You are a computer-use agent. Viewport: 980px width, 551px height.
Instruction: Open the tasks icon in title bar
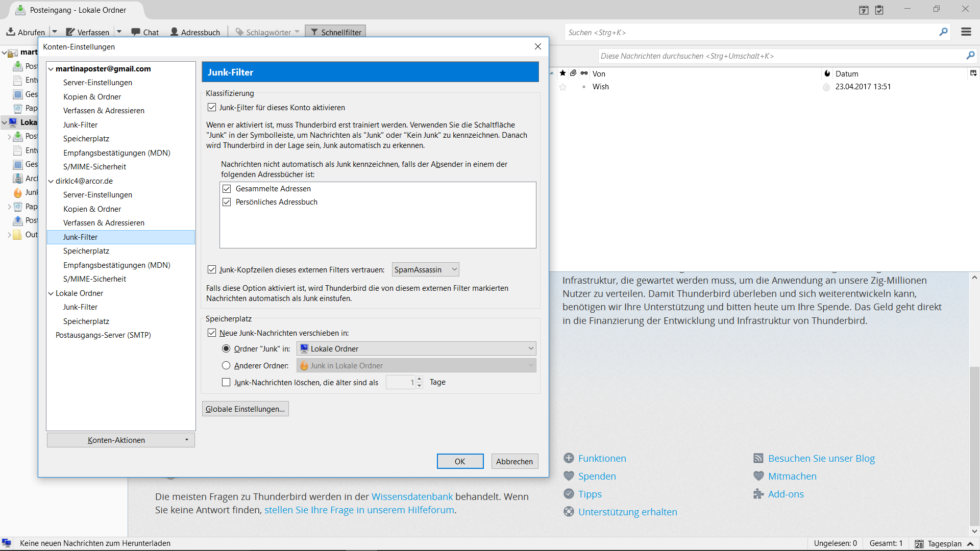pyautogui.click(x=879, y=10)
